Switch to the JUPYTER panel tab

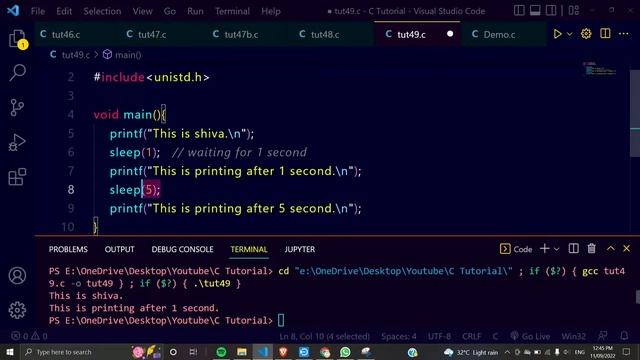(300, 249)
